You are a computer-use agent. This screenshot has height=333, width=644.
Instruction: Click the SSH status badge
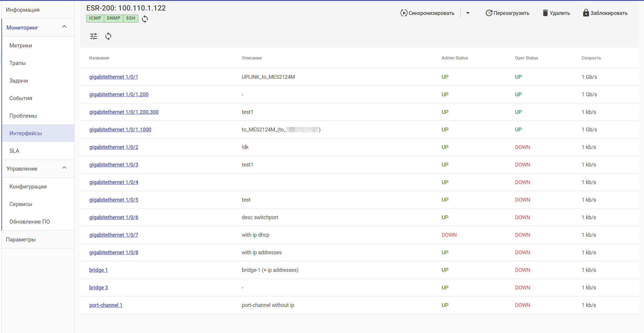pyautogui.click(x=130, y=18)
